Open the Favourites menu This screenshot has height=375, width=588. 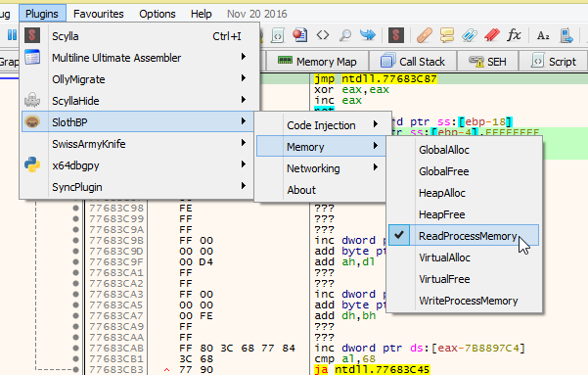coord(98,14)
